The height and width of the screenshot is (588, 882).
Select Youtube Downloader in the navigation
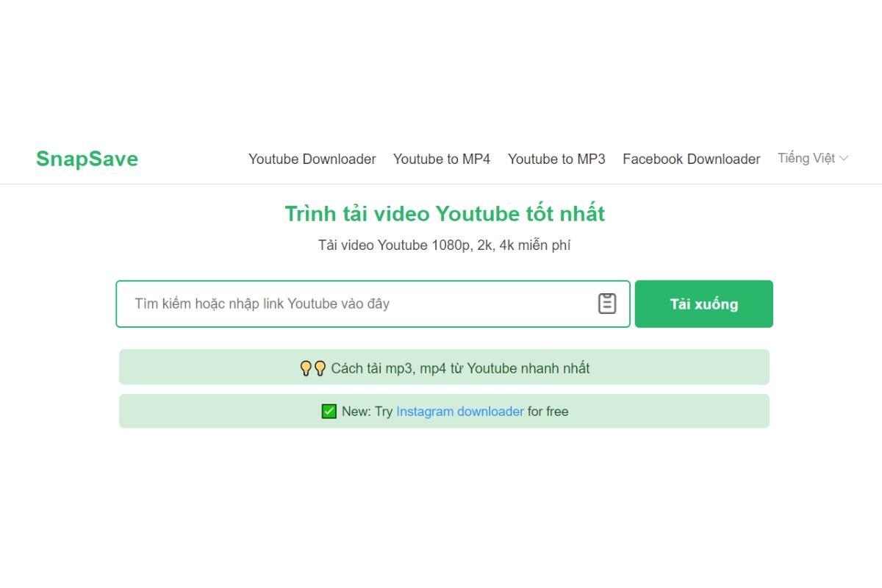tap(312, 159)
